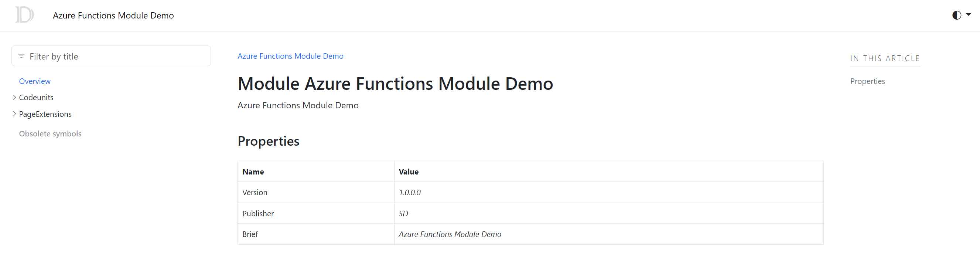
Task: Open the Obsolete symbols link
Action: pos(50,134)
